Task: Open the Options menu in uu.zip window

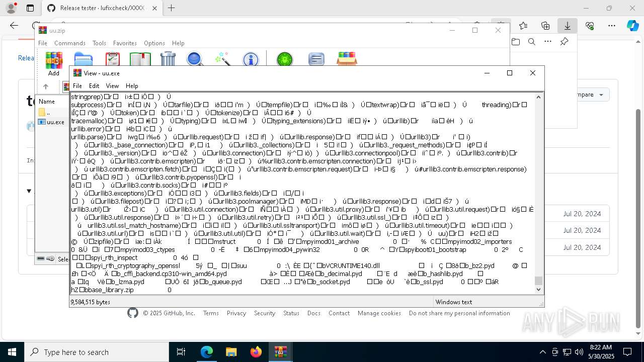Action: pos(154,43)
